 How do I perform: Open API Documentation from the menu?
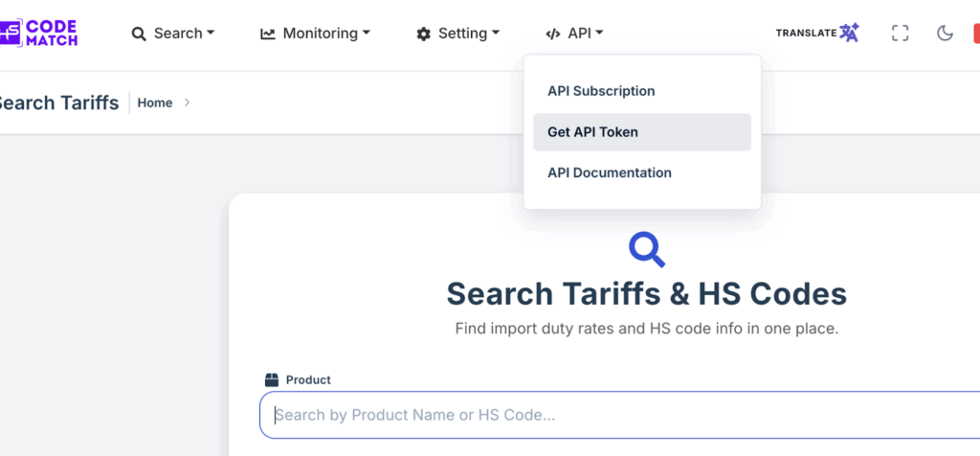(609, 173)
